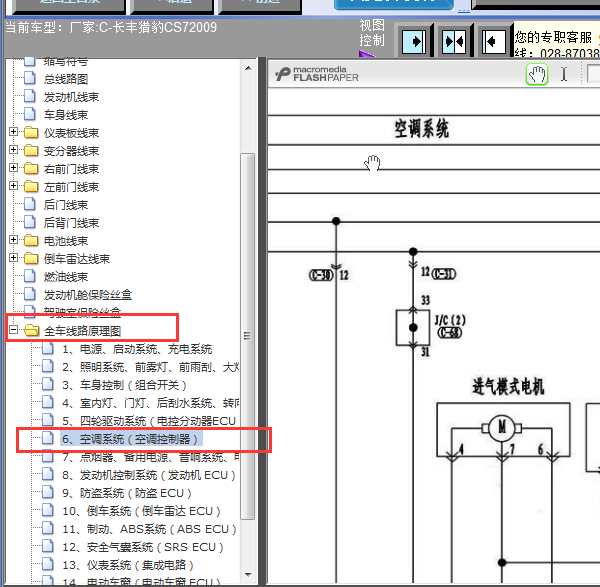Select 6、空调系统（空调控制器）entry
The height and width of the screenshot is (587, 600).
[x=130, y=439]
